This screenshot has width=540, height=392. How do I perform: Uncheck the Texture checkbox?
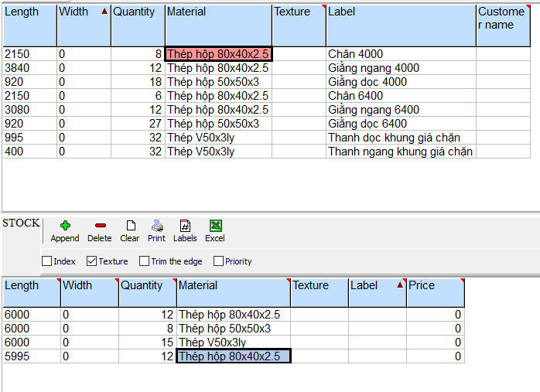pyautogui.click(x=92, y=261)
